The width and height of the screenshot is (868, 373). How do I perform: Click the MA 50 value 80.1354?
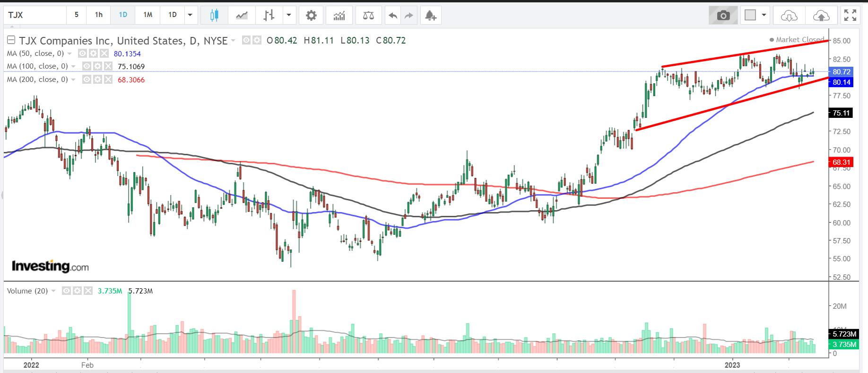point(127,53)
